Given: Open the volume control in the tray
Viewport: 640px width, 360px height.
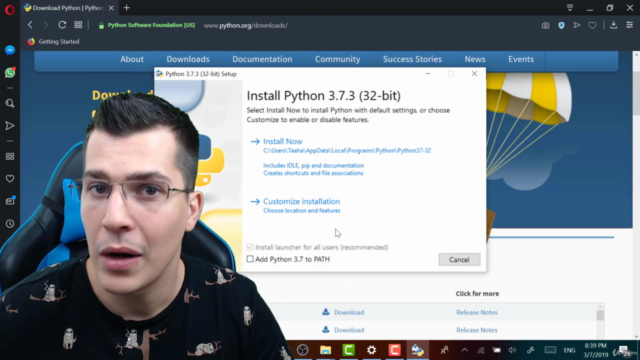Looking at the screenshot, I should (512, 350).
